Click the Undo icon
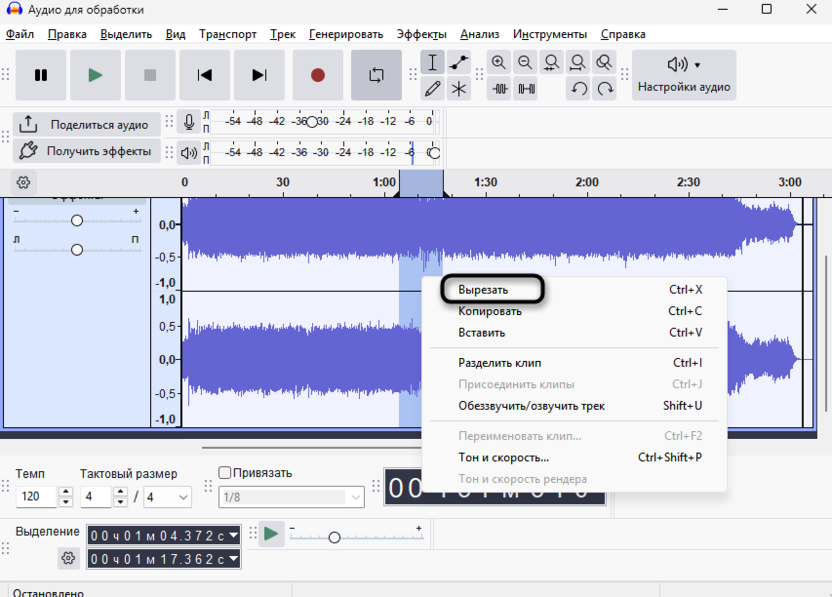832x597 pixels. 578,89
